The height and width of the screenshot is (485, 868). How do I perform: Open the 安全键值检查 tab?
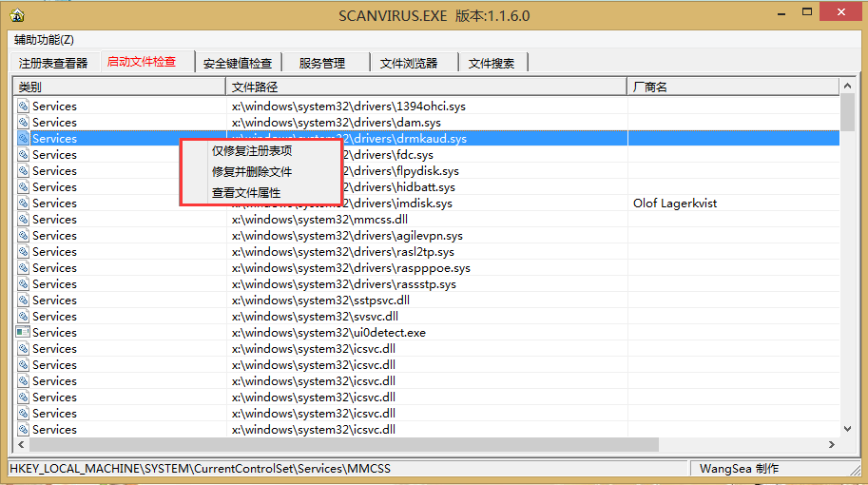point(238,63)
